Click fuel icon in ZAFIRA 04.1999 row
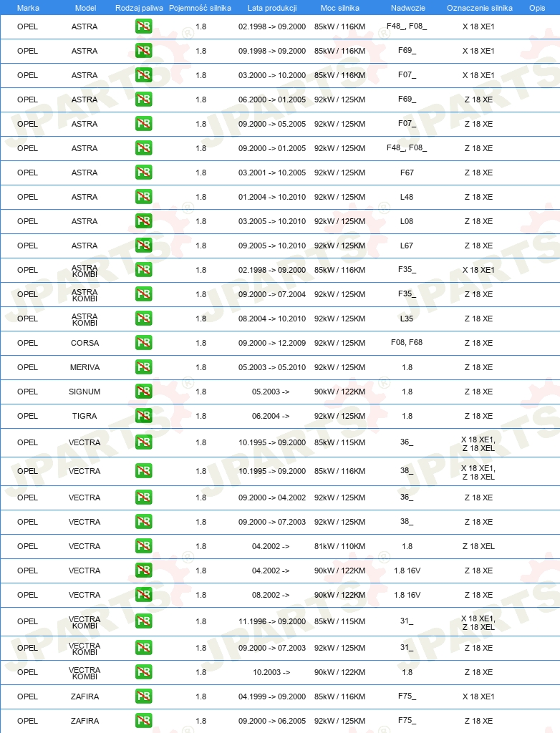The height and width of the screenshot is (733, 560). [x=144, y=696]
